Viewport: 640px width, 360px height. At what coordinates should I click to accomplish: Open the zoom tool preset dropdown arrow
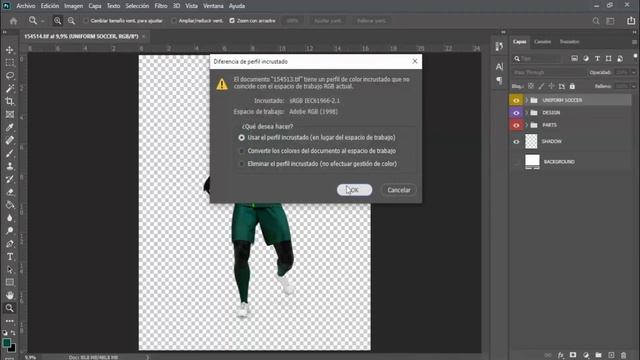point(42,21)
